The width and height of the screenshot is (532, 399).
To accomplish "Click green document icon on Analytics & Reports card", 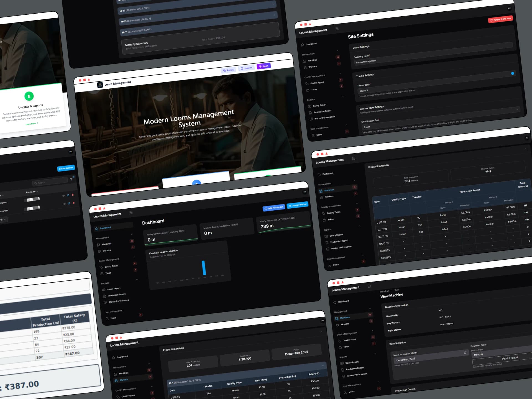I will 29,96.
